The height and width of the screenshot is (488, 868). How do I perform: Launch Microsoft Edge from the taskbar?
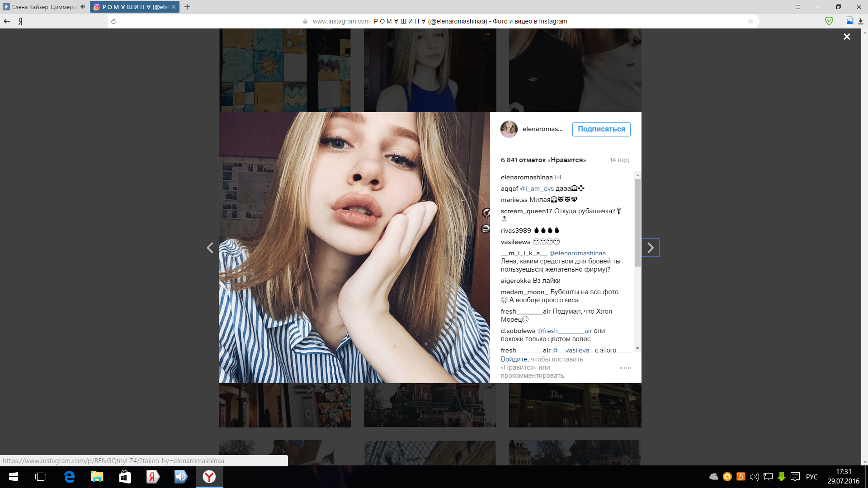pos(69,477)
